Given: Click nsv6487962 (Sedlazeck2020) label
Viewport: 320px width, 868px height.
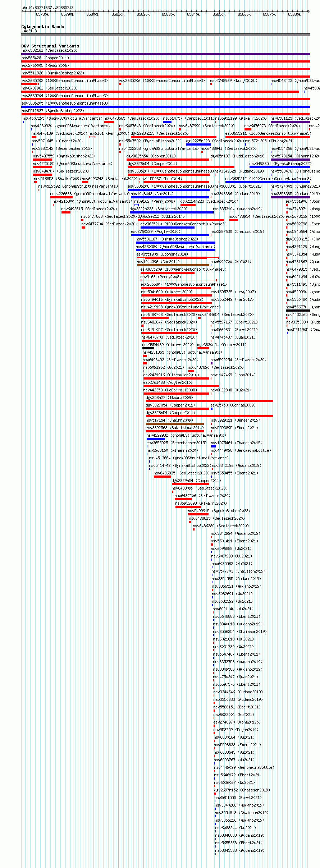Looking at the screenshot, I should pos(49,88).
